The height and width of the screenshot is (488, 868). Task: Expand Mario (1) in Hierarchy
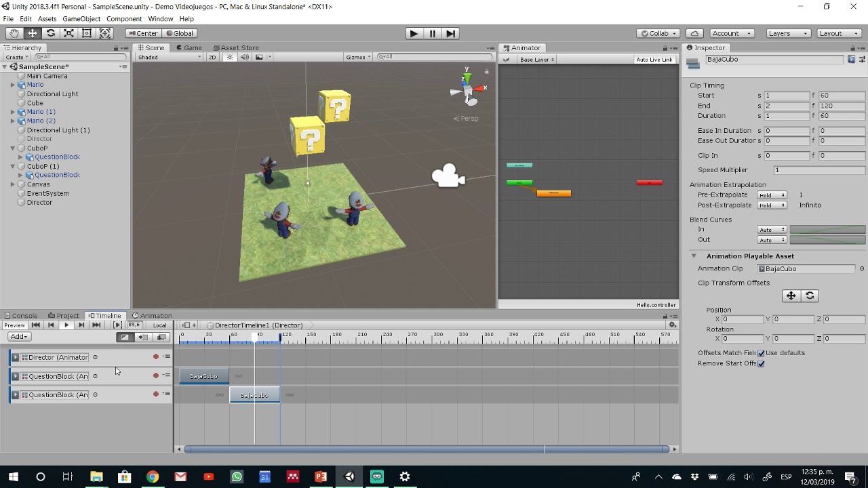tap(12, 112)
